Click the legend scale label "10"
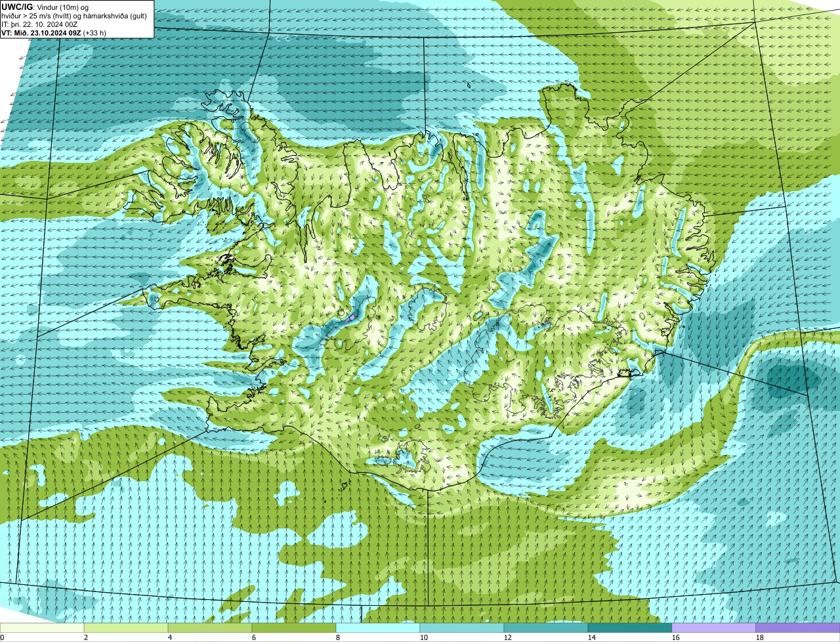This screenshot has height=642, width=840. pyautogui.click(x=424, y=637)
